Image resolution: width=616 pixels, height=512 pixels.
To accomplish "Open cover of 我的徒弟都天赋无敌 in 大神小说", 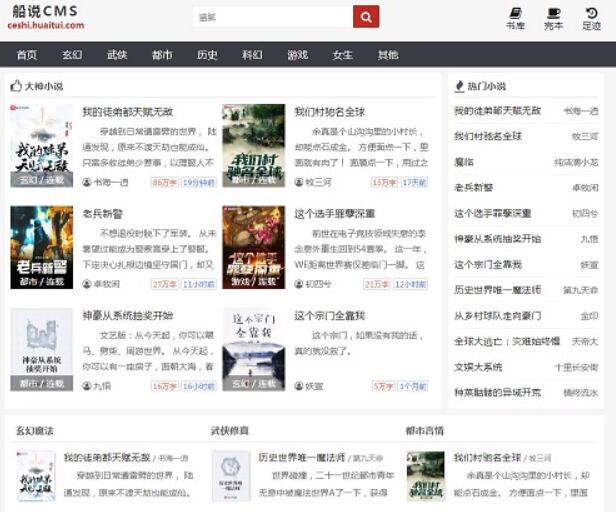I will (42, 145).
